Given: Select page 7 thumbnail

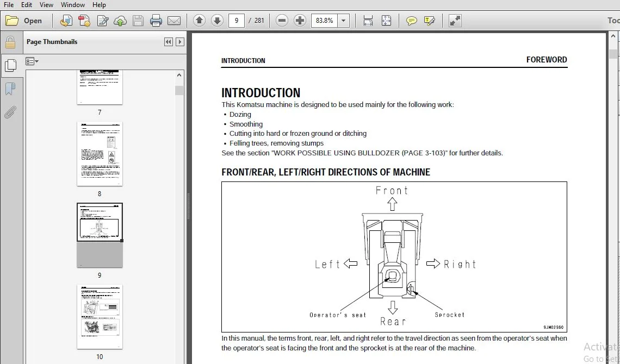Looking at the screenshot, I should tap(100, 87).
